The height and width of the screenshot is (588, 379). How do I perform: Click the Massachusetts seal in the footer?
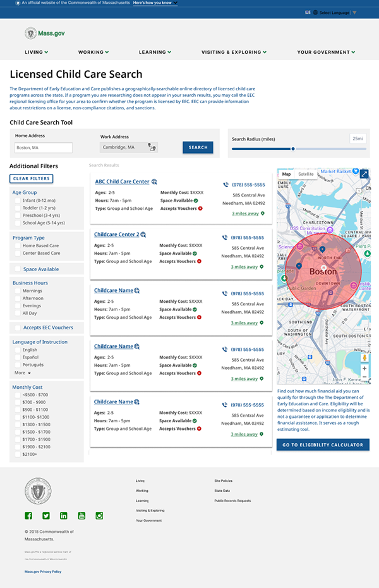(x=38, y=491)
